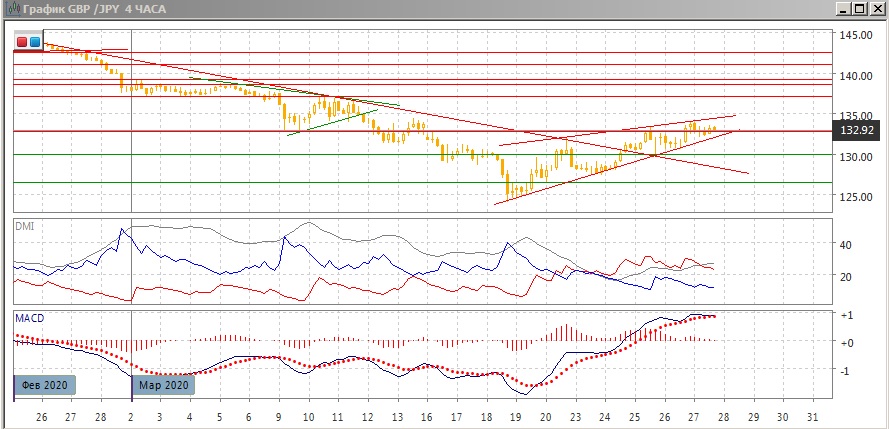Click the +1 level on MACD scale
The width and height of the screenshot is (889, 429).
click(846, 315)
